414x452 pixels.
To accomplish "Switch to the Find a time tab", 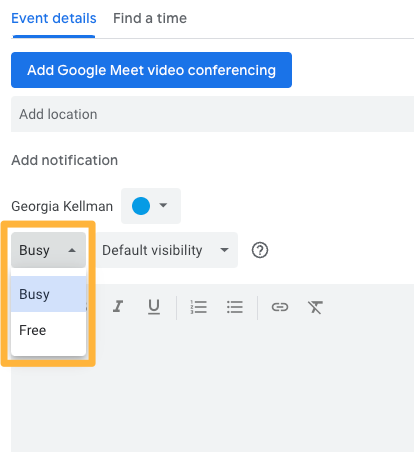I will point(150,18).
